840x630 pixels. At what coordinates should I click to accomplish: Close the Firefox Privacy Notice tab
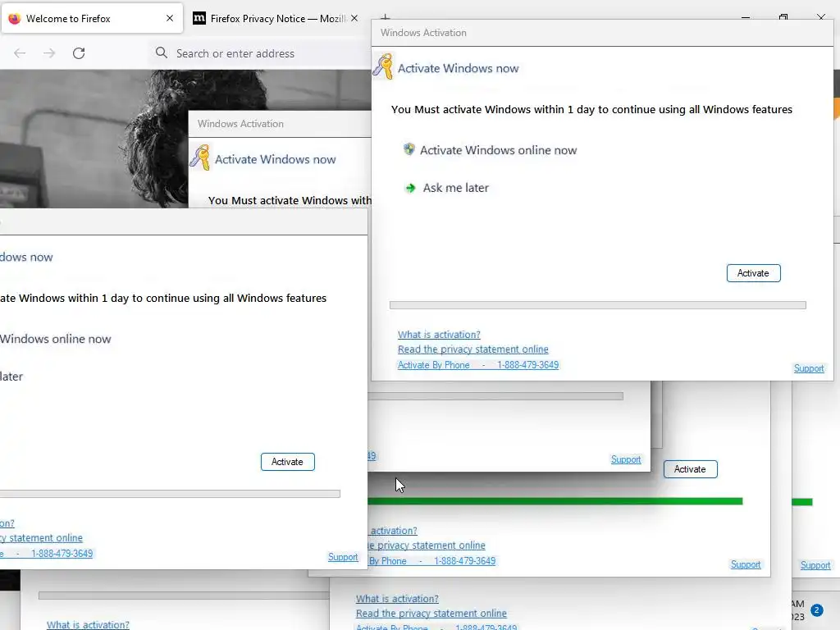[x=354, y=18]
